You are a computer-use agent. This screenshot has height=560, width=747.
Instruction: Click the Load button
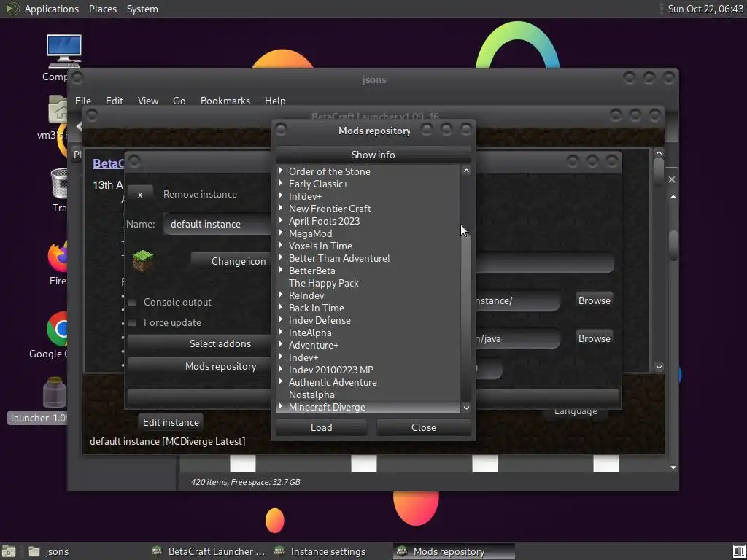pos(322,427)
